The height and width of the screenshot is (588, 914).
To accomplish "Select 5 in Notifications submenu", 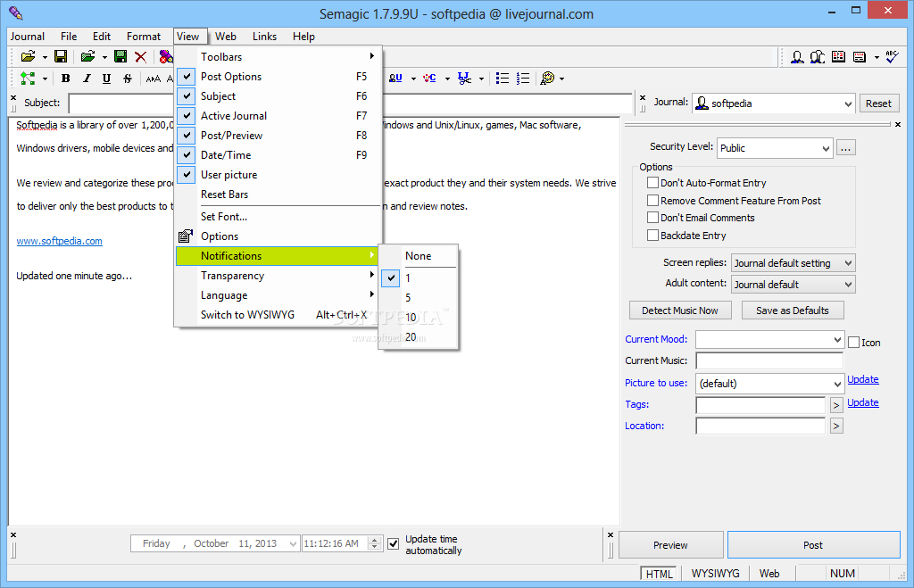I will click(419, 298).
